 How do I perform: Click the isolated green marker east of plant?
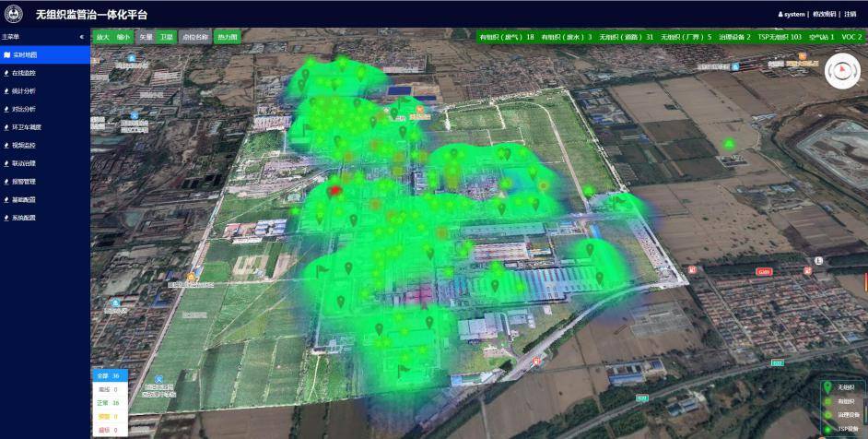[729, 144]
